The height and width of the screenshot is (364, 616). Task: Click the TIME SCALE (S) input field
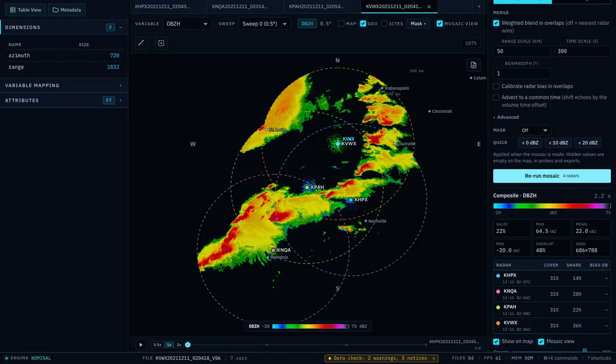[582, 51]
